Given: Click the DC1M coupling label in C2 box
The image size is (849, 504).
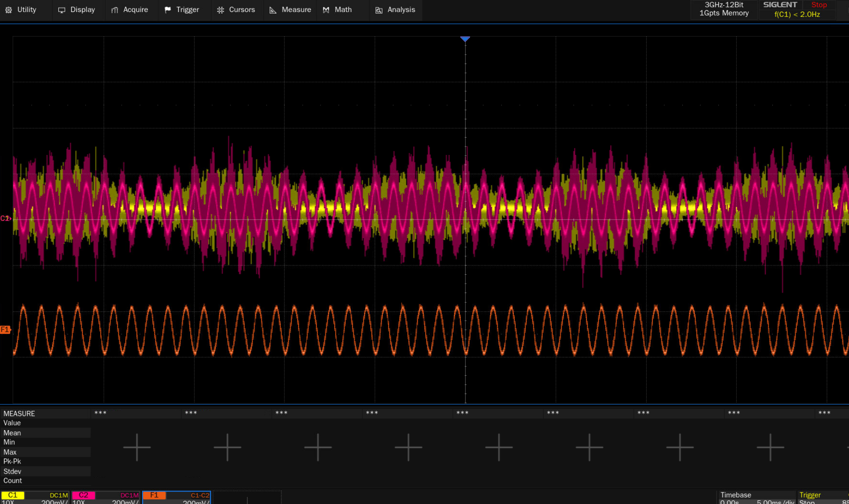Looking at the screenshot, I should pyautogui.click(x=129, y=495).
